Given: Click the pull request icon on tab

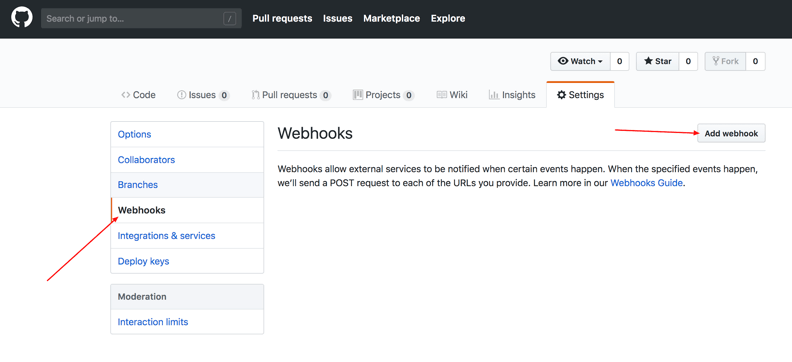Looking at the screenshot, I should click(256, 95).
